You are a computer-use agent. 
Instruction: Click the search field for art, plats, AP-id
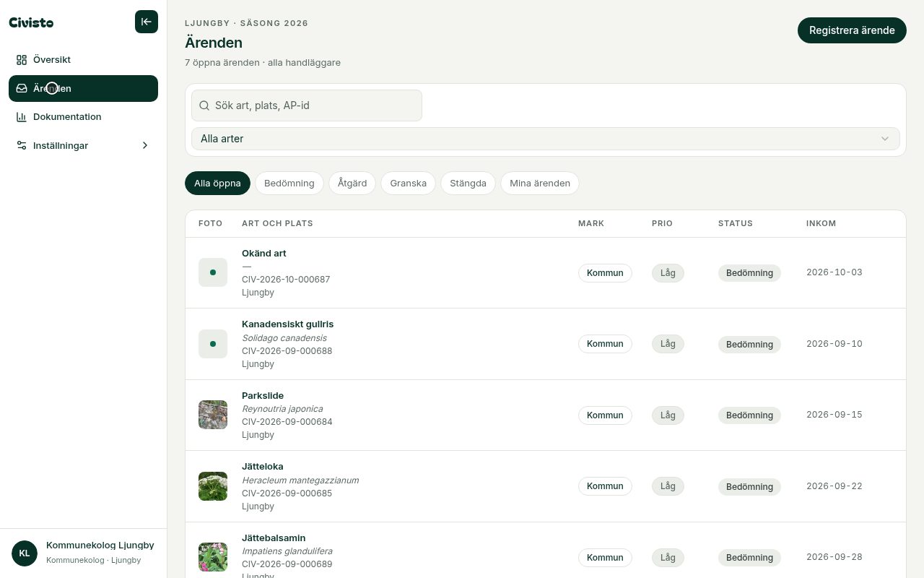click(307, 105)
